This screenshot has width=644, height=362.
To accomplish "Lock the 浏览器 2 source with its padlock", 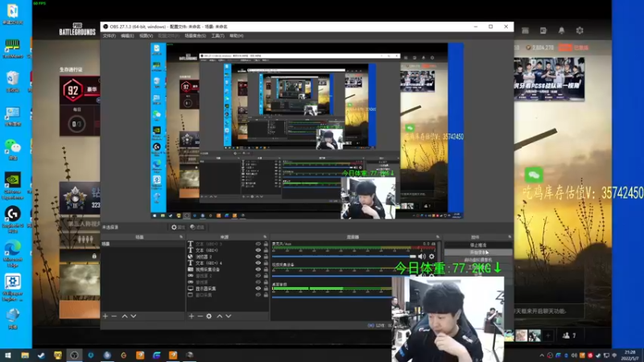I will tap(266, 257).
